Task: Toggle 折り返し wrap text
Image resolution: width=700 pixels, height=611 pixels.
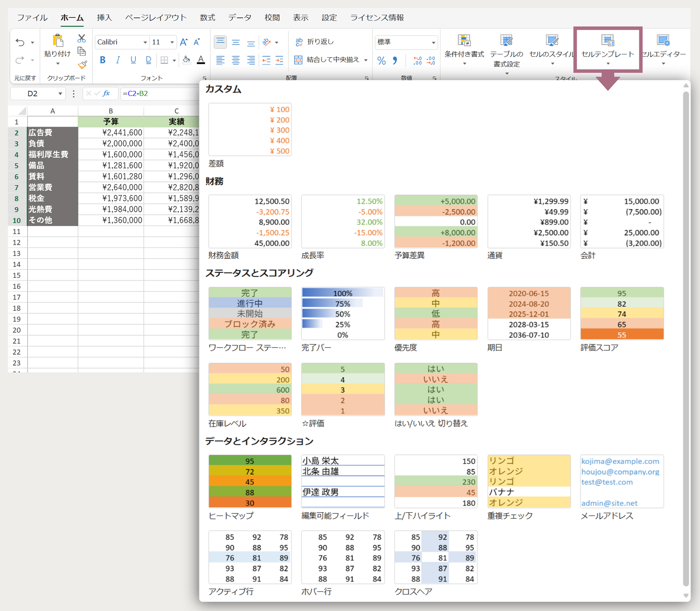Action: point(315,42)
